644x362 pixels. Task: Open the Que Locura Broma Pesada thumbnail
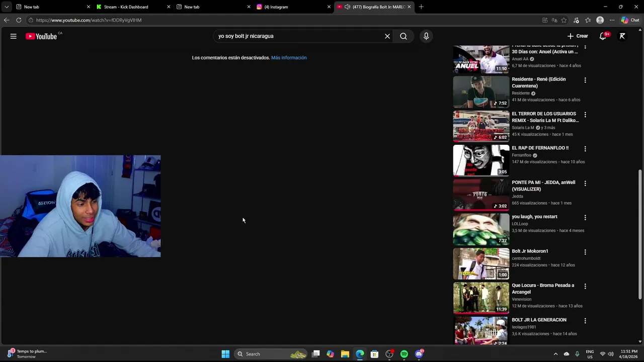tap(481, 298)
